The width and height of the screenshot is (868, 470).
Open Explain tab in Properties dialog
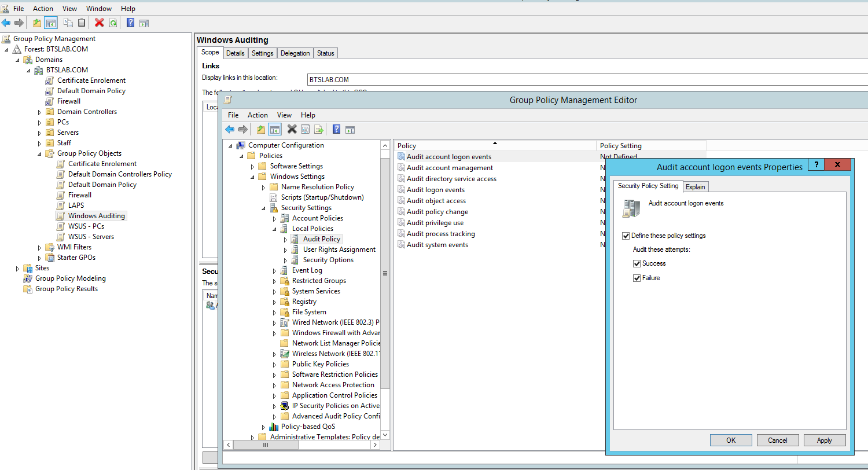coord(696,186)
